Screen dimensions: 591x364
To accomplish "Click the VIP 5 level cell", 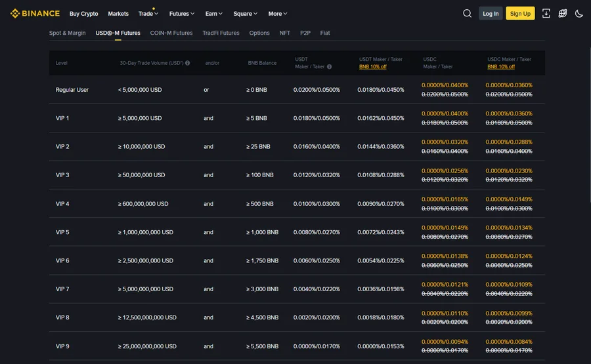I will [x=62, y=232].
